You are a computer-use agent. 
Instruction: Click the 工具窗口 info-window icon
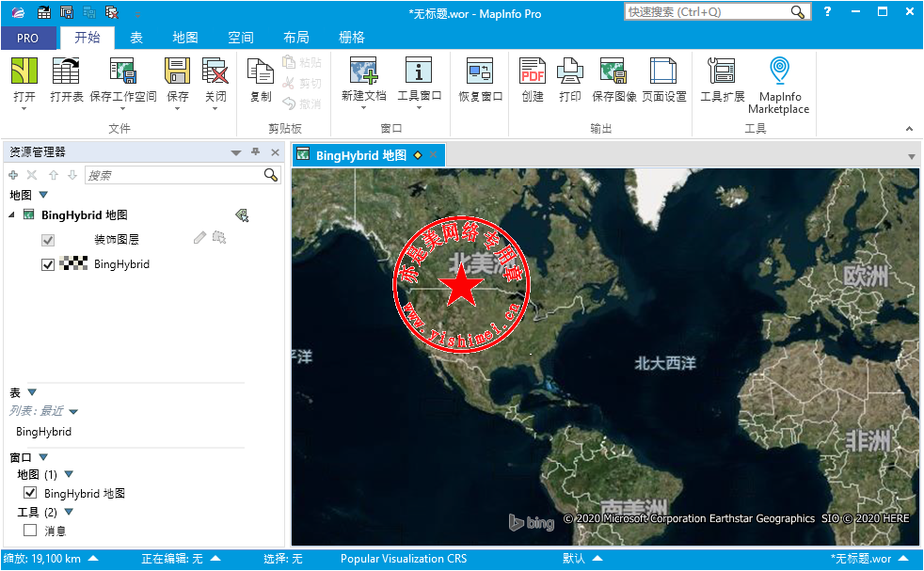419,71
